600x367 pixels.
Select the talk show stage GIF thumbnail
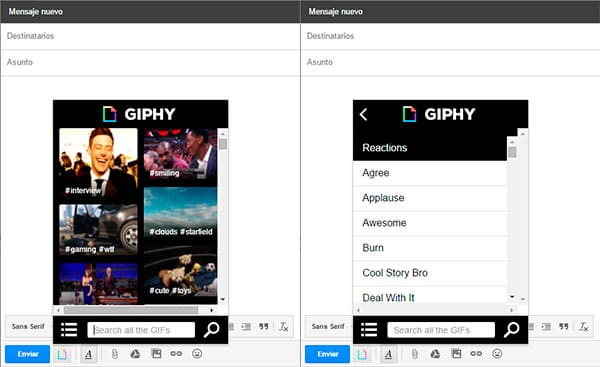point(98,283)
